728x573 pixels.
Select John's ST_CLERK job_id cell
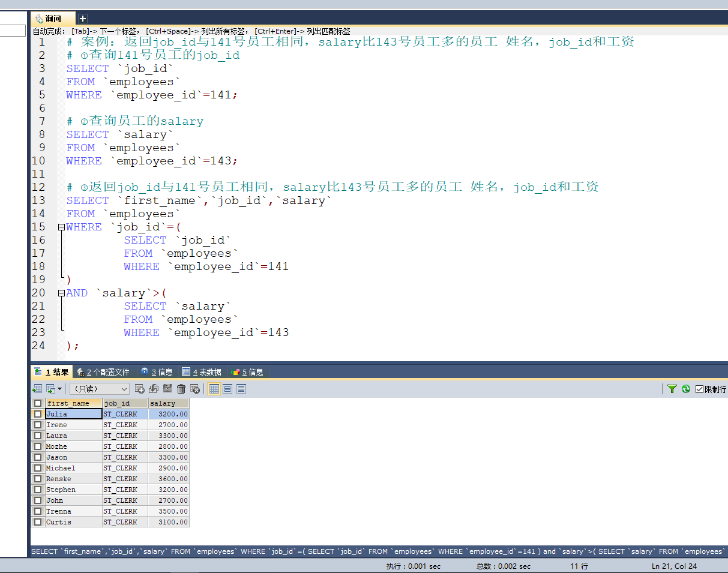tap(125, 500)
